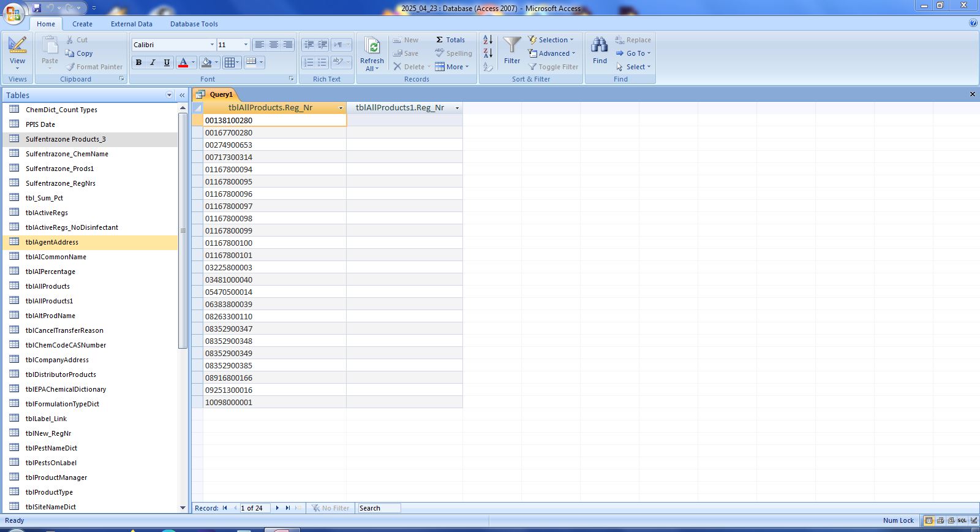
Task: Click the Office button orb
Action: point(13,13)
